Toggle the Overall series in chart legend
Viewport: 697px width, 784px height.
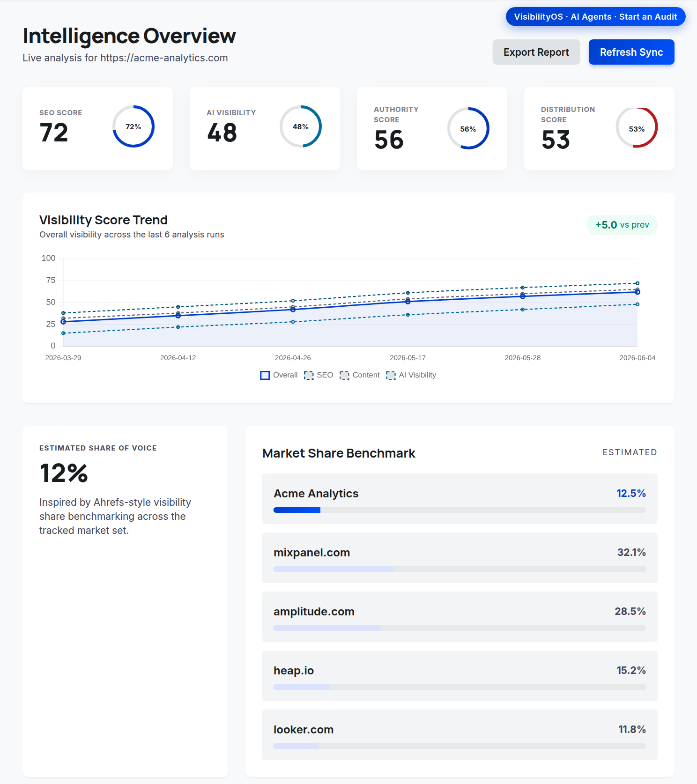click(279, 375)
